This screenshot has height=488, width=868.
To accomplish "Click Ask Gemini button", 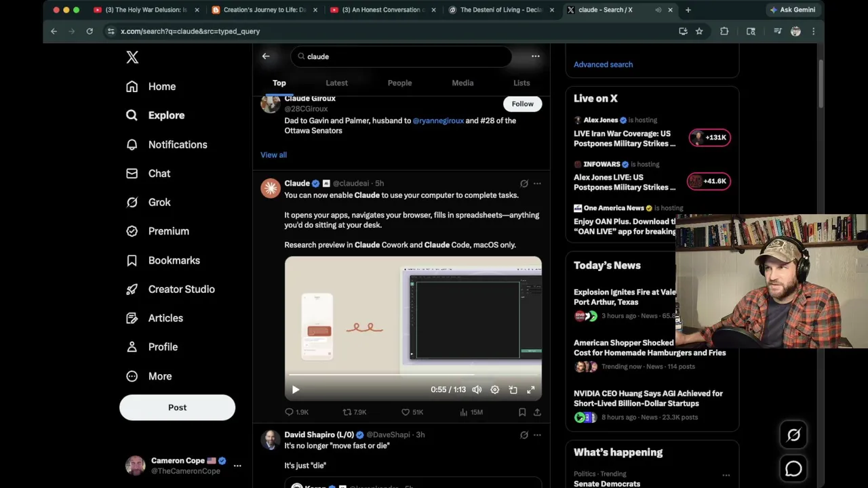I will click(793, 10).
